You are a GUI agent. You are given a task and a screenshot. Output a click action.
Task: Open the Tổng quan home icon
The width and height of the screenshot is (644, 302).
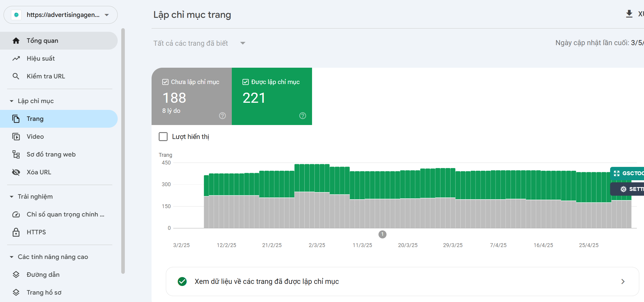16,41
